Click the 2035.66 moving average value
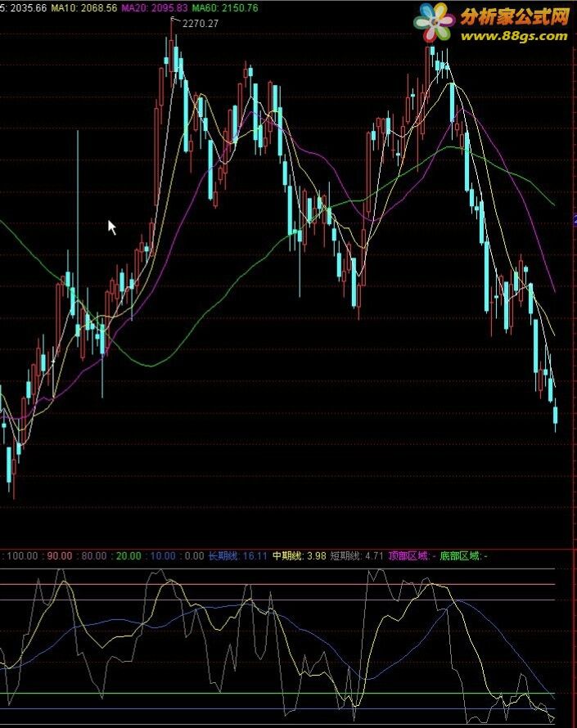Viewport: 577px width, 728px height. 29,8
